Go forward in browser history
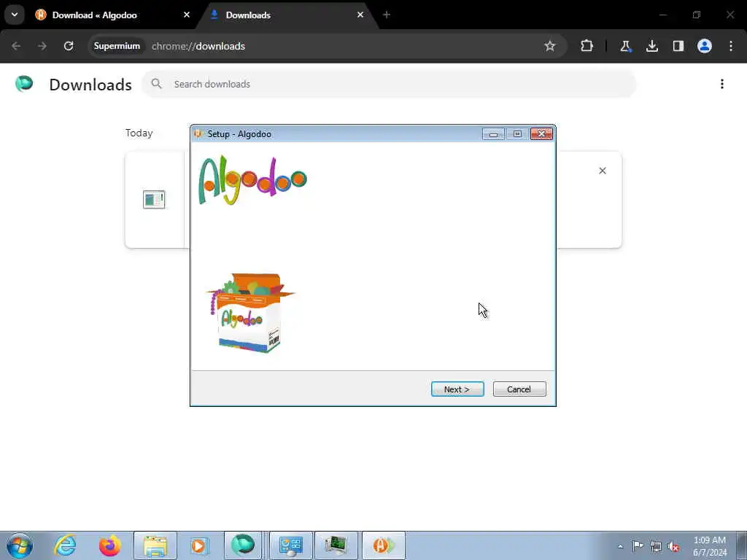This screenshot has width=747, height=560. point(42,46)
